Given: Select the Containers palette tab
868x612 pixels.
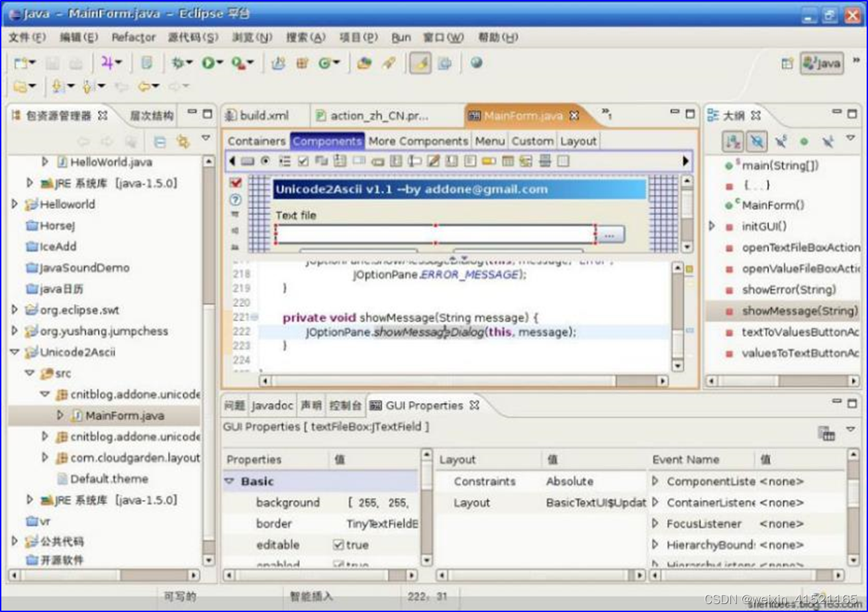Looking at the screenshot, I should 256,141.
